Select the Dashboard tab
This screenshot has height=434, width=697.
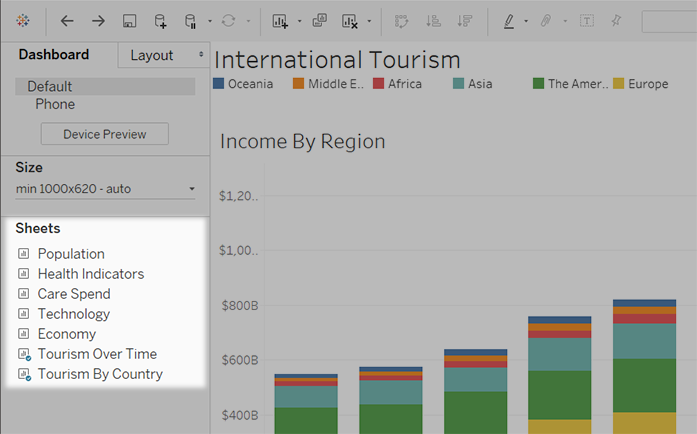point(54,54)
